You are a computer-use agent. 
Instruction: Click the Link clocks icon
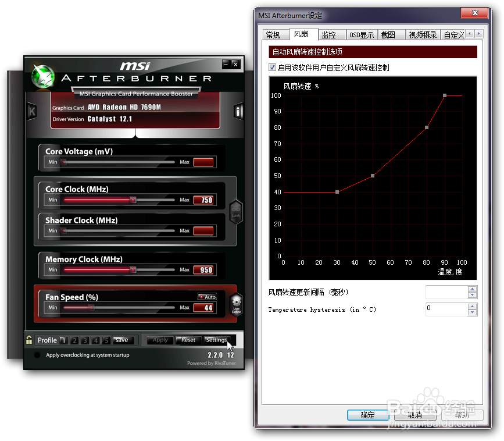[x=236, y=210]
